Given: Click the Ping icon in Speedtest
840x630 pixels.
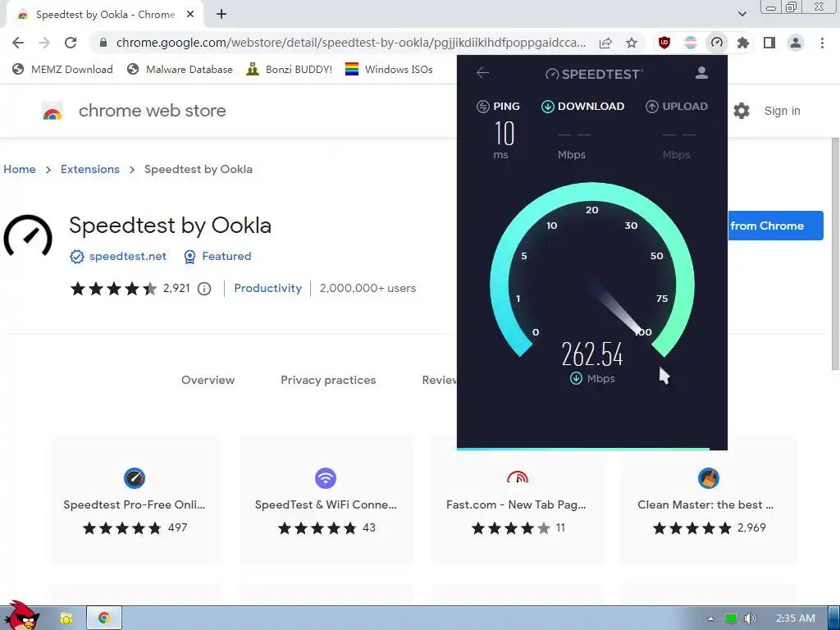Looking at the screenshot, I should [482, 107].
